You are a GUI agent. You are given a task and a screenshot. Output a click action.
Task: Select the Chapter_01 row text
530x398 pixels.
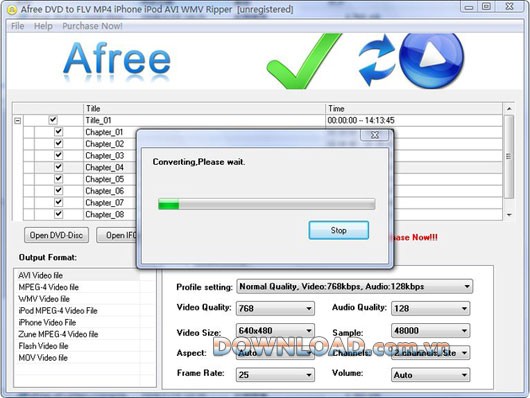coord(104,132)
